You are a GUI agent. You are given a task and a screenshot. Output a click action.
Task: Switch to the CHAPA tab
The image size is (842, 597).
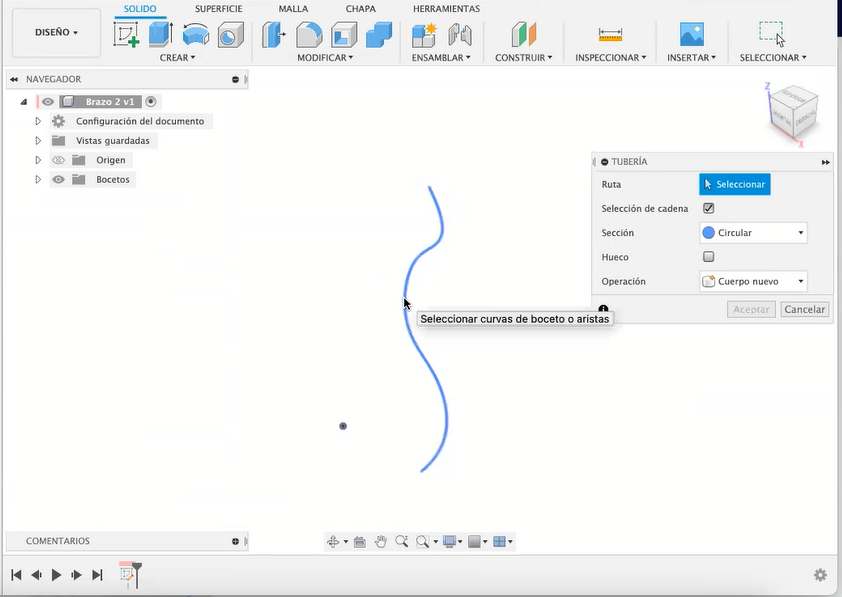[361, 9]
